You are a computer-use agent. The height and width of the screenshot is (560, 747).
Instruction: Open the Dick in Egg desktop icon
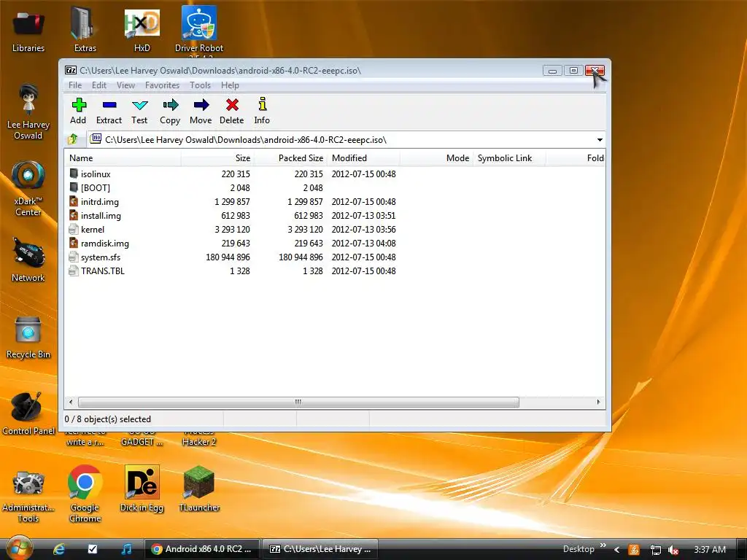[142, 489]
